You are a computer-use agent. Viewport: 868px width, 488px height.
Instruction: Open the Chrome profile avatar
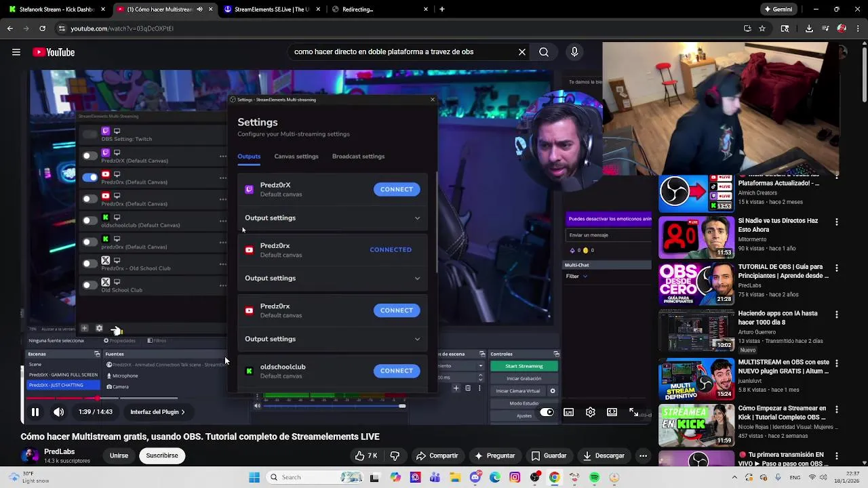[x=842, y=28]
